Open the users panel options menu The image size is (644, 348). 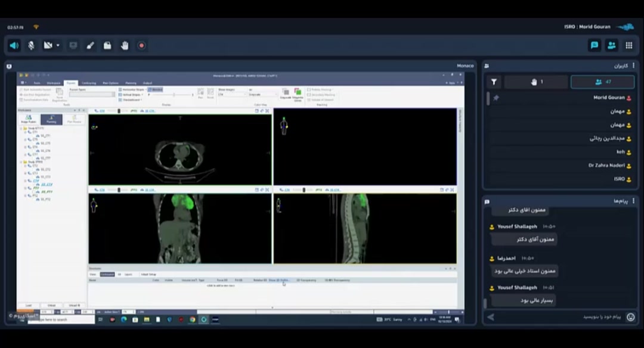633,66
